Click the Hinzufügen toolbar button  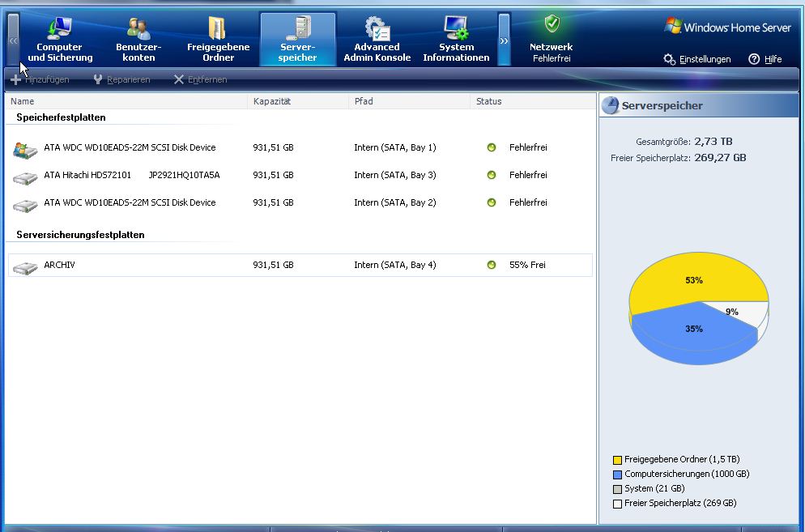click(40, 79)
